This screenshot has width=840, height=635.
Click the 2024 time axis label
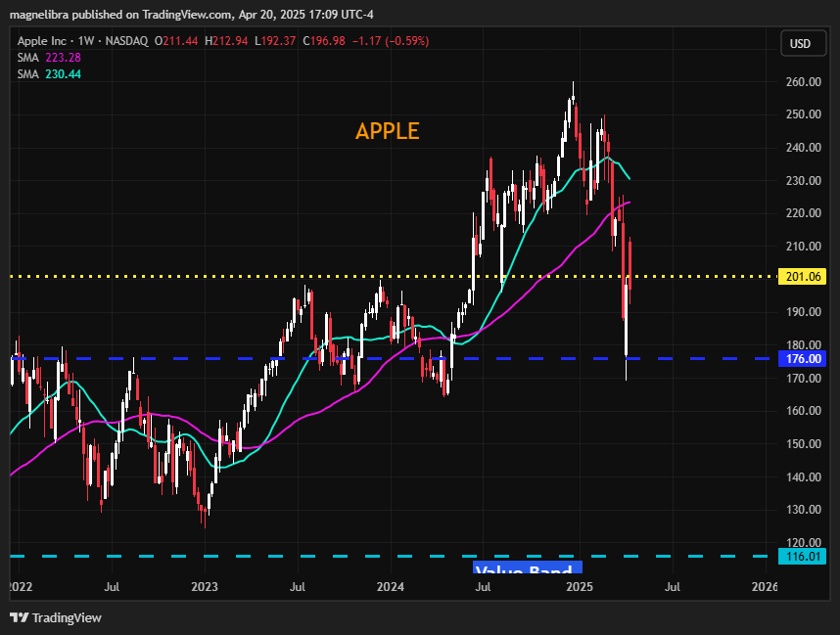pyautogui.click(x=390, y=587)
